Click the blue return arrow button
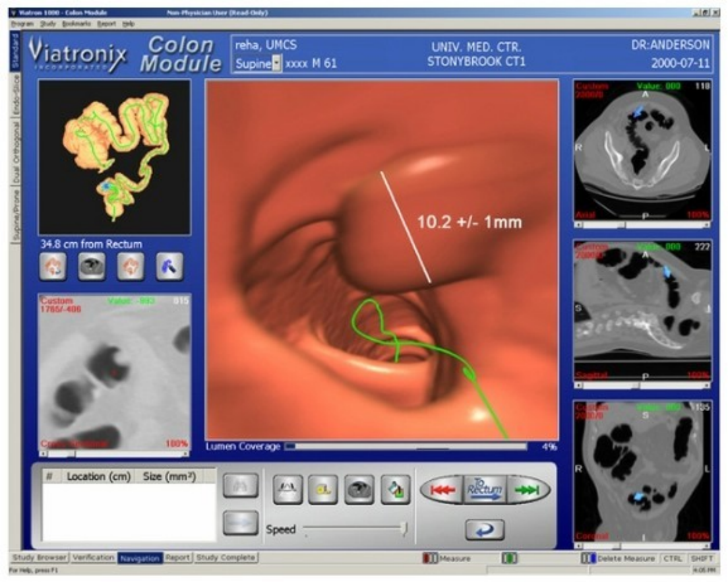Screen dimensions: 728x582 485,530
